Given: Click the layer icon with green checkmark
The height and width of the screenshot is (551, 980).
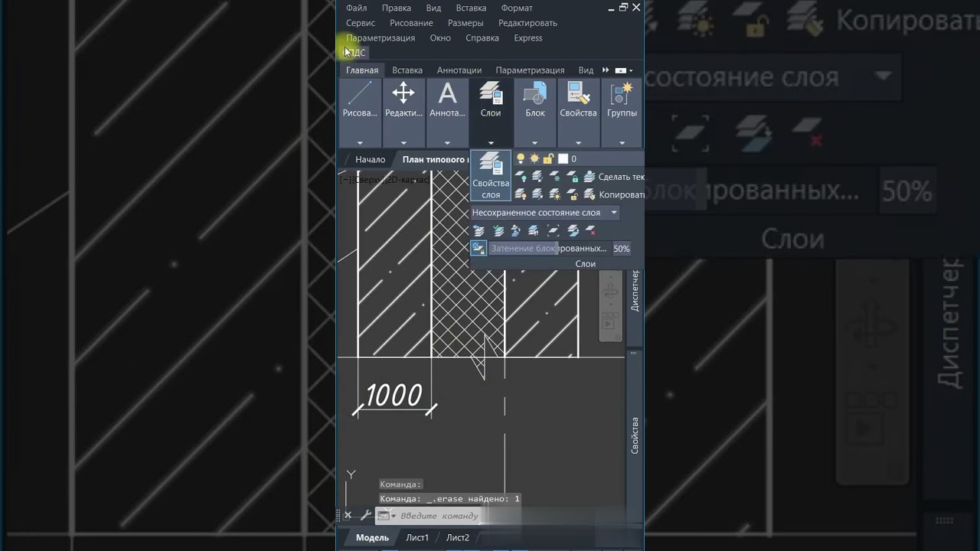Looking at the screenshot, I should (x=498, y=230).
